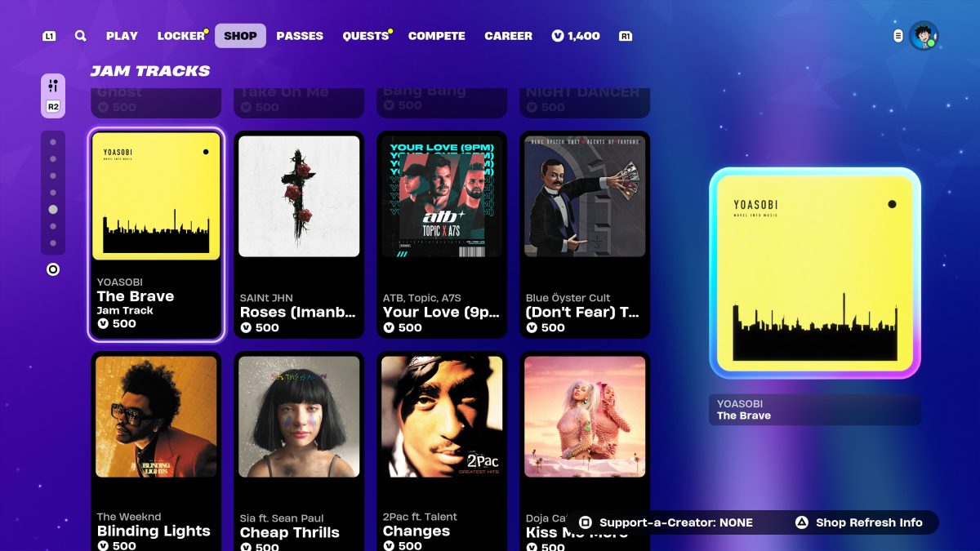The height and width of the screenshot is (551, 980).
Task: Click Support-a-Creator: NONE button
Action: 666,522
